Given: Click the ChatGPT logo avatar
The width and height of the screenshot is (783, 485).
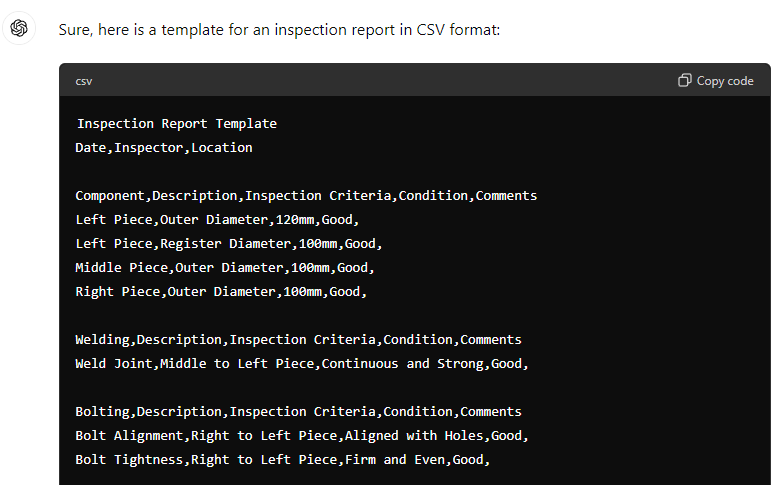Looking at the screenshot, I should coord(19,29).
